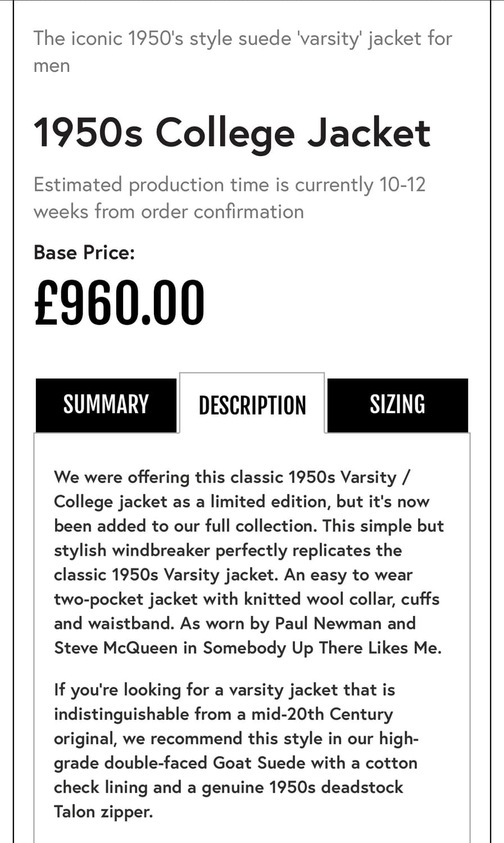
Task: Click the '1950s College Jacket' product title
Action: pos(231,133)
